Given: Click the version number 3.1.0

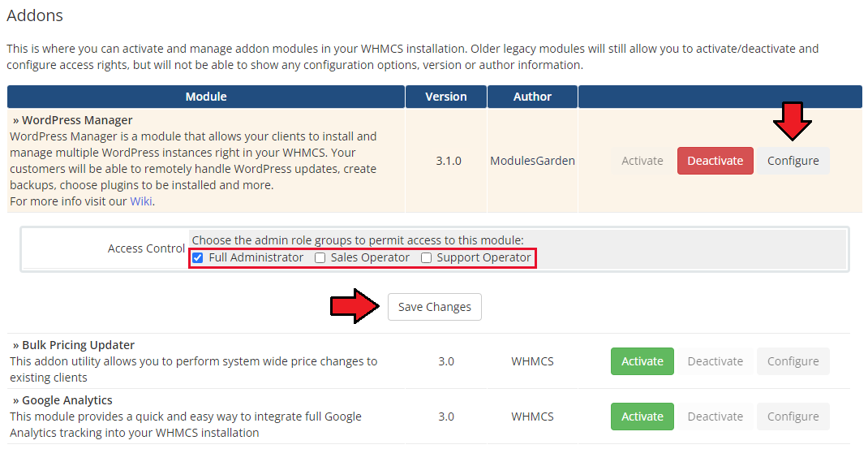Looking at the screenshot, I should [449, 161].
